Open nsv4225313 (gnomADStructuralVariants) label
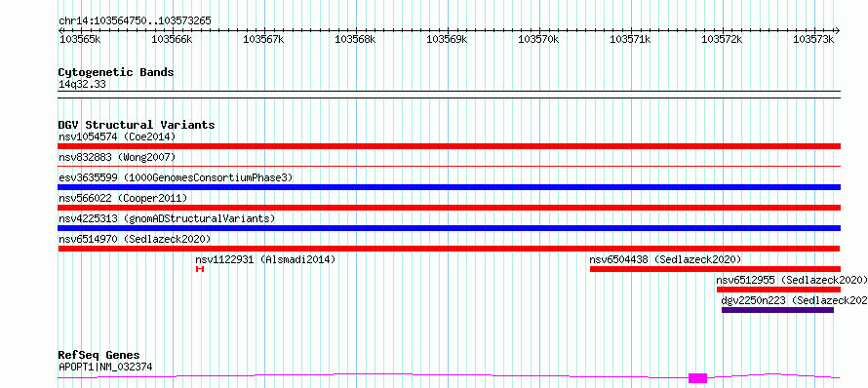The image size is (868, 388). (x=167, y=218)
